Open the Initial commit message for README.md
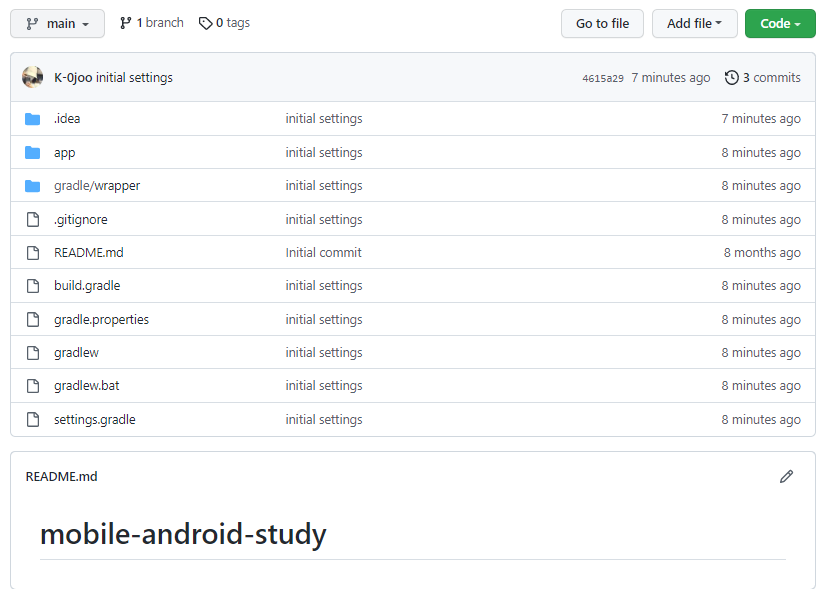 [324, 253]
